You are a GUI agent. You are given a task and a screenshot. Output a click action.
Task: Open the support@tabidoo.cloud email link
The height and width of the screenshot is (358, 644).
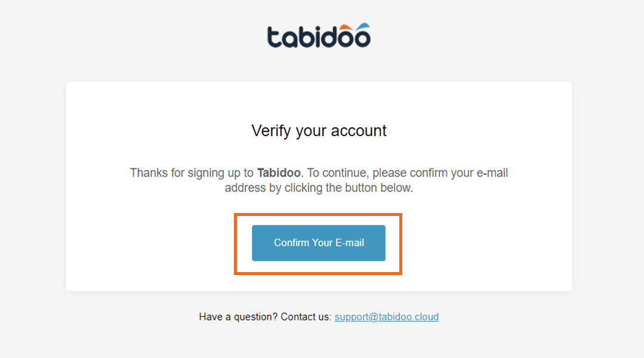pos(387,317)
